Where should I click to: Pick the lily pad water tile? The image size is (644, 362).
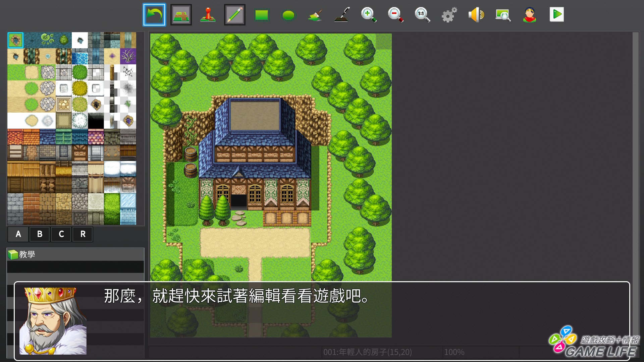(x=48, y=40)
